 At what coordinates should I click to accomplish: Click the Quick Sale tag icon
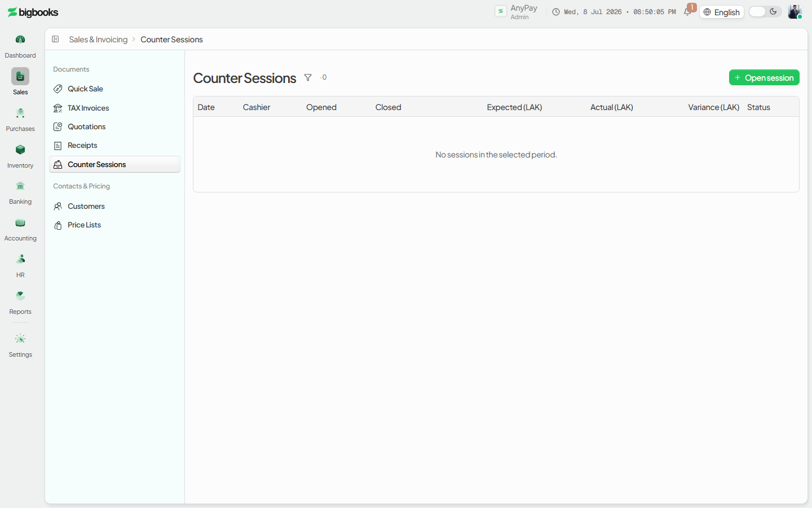click(x=58, y=89)
